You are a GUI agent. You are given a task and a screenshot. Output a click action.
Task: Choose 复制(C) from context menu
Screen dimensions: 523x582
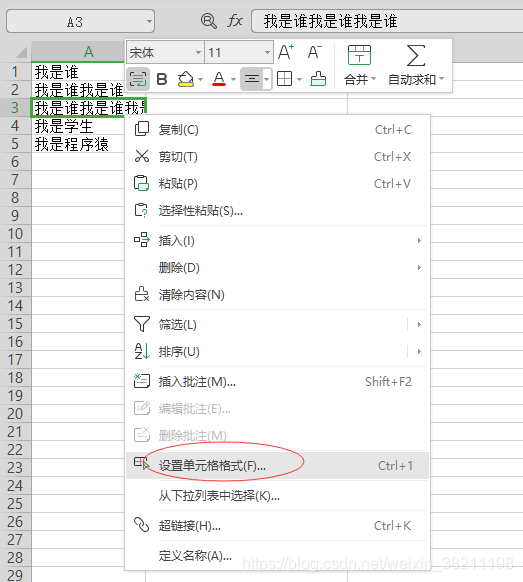[x=277, y=130]
